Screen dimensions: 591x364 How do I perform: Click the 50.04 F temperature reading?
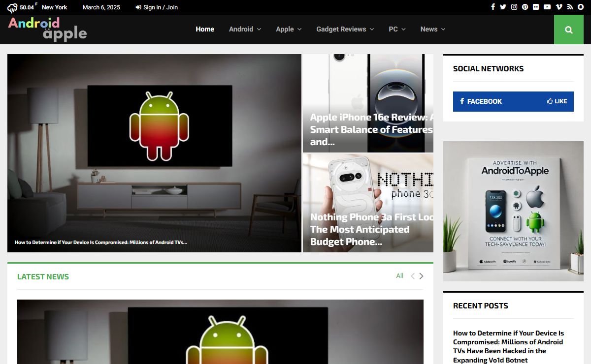(x=29, y=7)
